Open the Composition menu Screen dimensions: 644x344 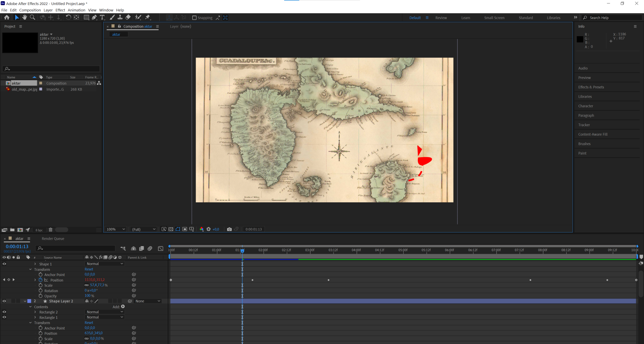[x=30, y=10]
